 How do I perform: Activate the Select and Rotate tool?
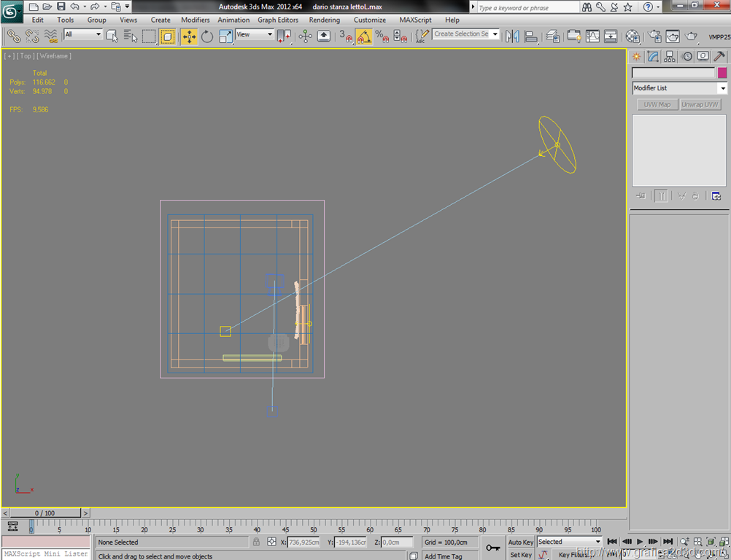pos(207,36)
